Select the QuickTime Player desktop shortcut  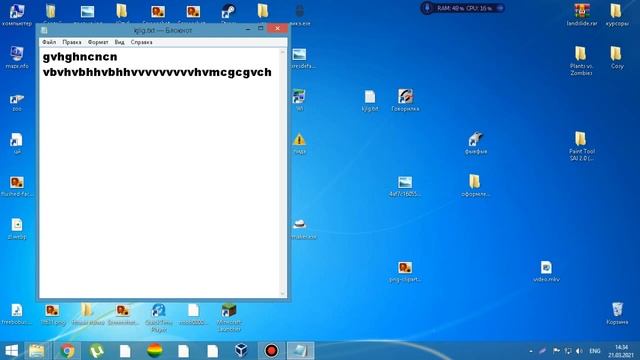(158, 318)
